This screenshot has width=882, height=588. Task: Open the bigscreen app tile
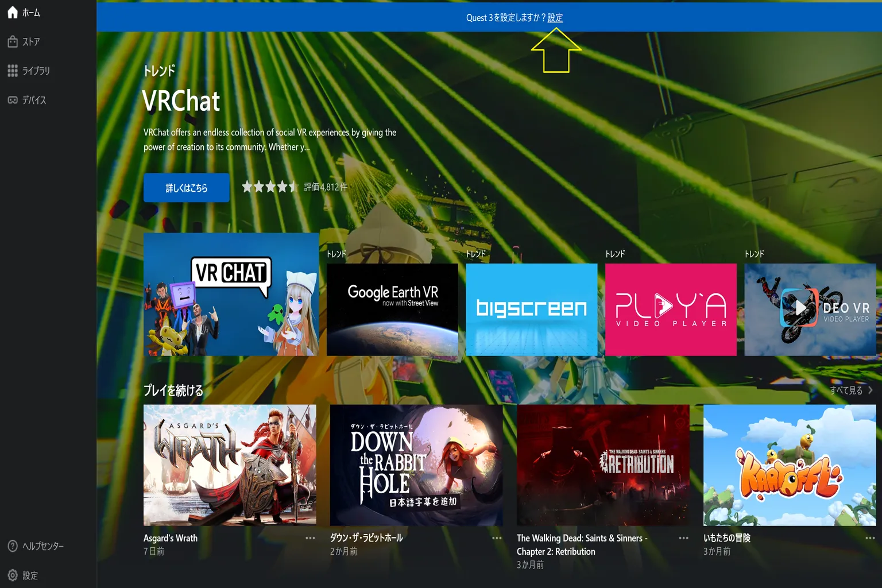(532, 310)
